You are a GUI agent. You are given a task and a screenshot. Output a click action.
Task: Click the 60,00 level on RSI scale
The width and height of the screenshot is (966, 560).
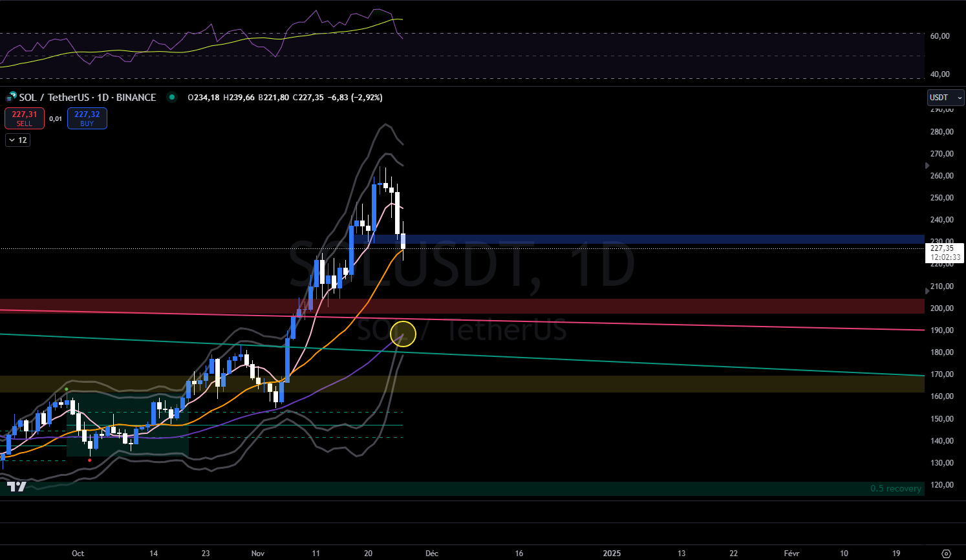(939, 36)
